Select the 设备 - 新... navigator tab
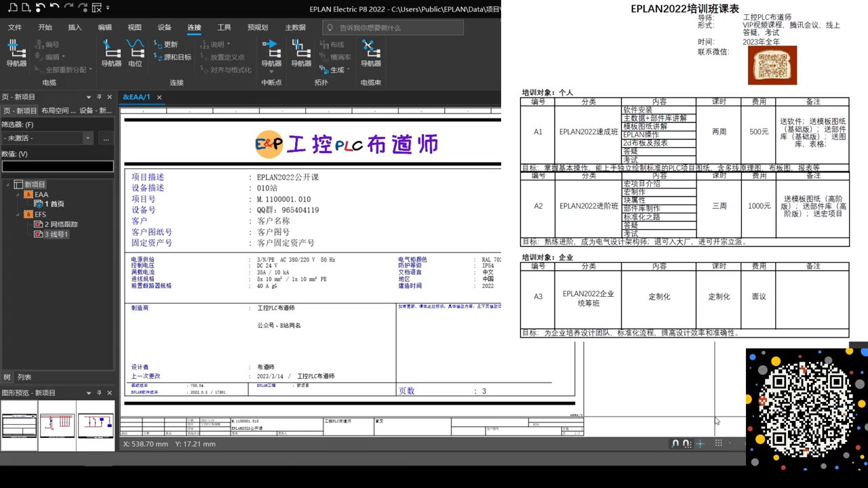868x488 pixels. point(94,110)
